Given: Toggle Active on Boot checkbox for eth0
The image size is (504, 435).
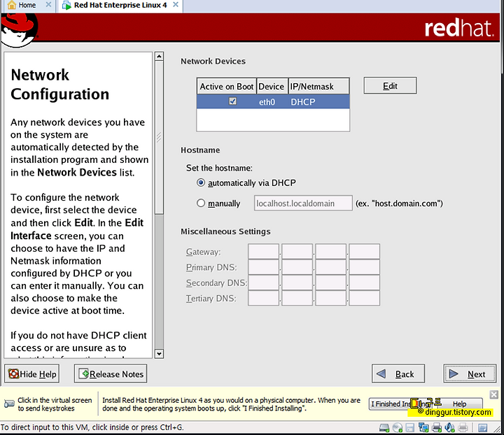Looking at the screenshot, I should (232, 101).
